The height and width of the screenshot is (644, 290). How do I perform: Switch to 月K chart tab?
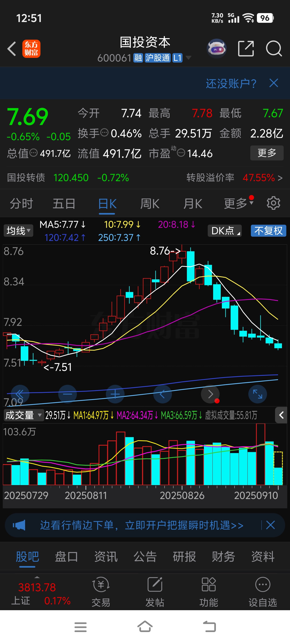[x=193, y=204]
